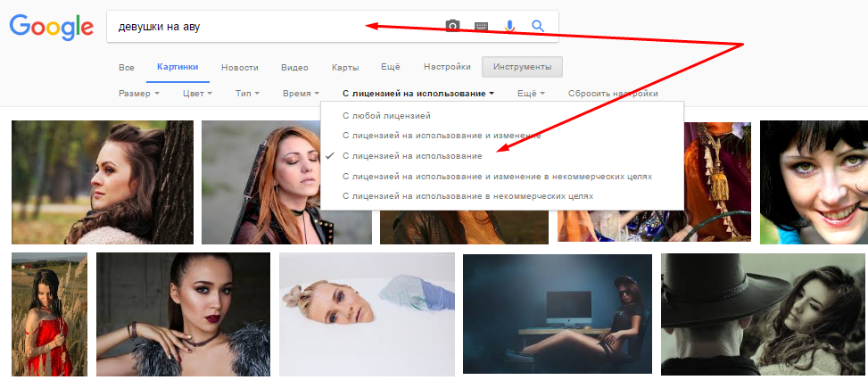Click the Google logo
Screen dimensions: 868x380
[x=51, y=27]
